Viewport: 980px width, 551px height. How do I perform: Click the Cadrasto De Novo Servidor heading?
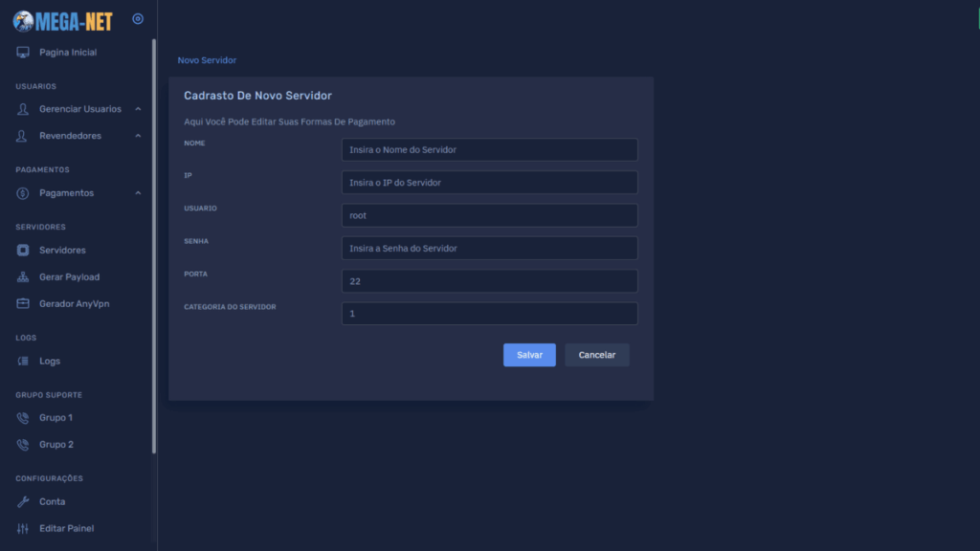click(x=257, y=96)
